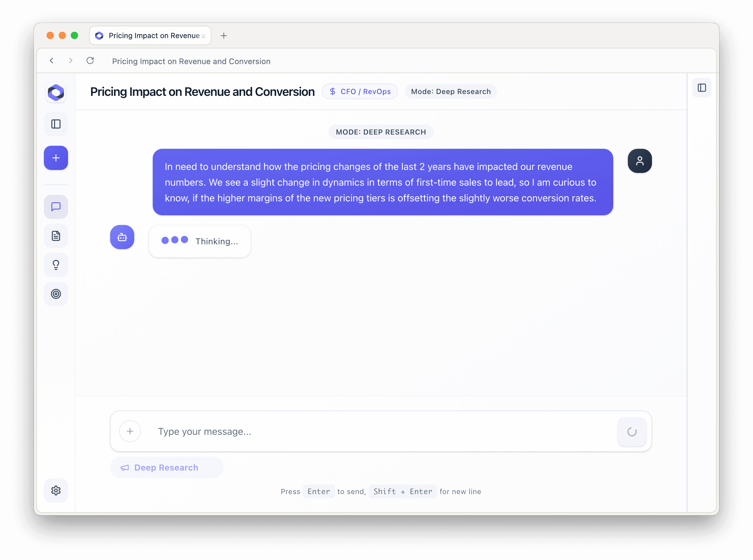The height and width of the screenshot is (560, 753).
Task: Start a new chat with plus button
Action: (56, 158)
